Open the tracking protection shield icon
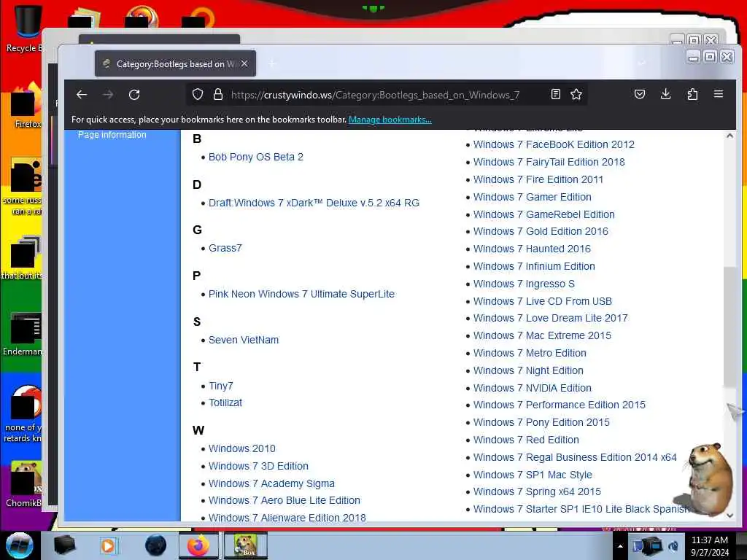747x560 pixels. pos(198,94)
